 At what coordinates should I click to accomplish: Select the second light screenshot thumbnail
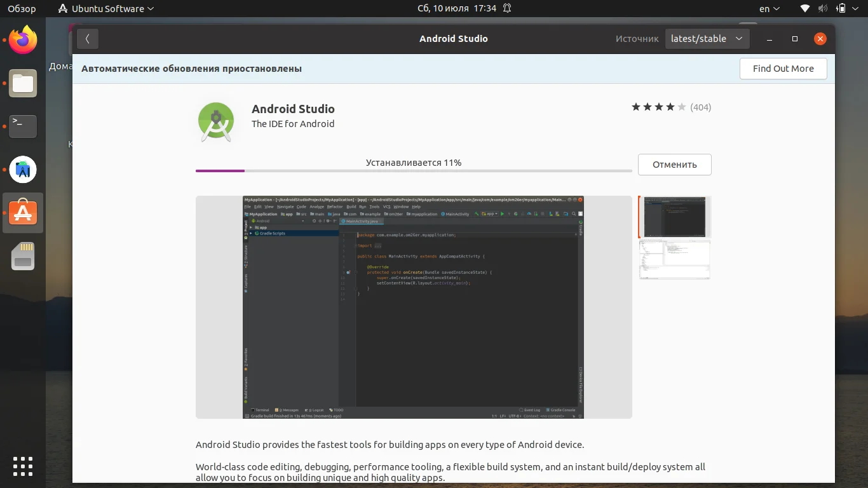(674, 260)
